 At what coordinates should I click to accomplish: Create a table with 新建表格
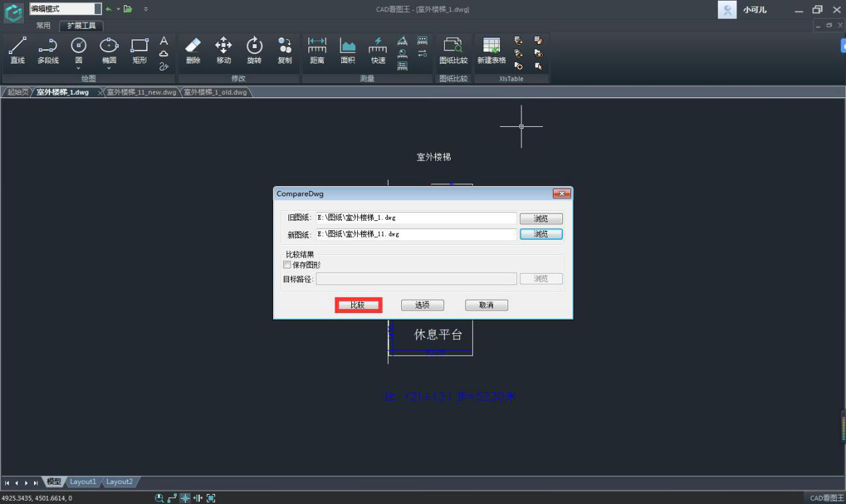pos(491,51)
